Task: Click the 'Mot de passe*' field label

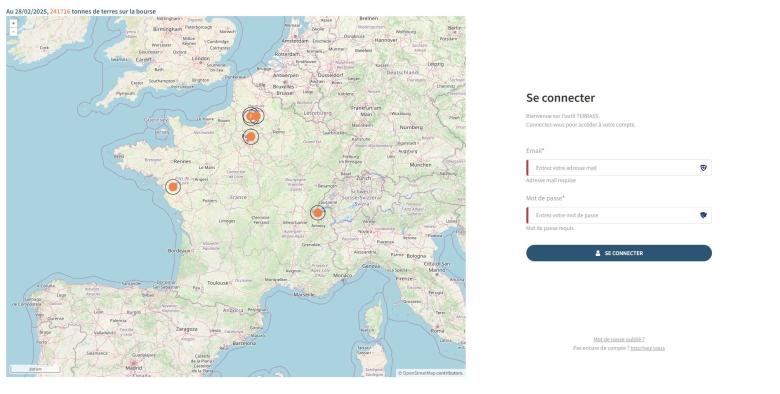Action: (x=545, y=198)
